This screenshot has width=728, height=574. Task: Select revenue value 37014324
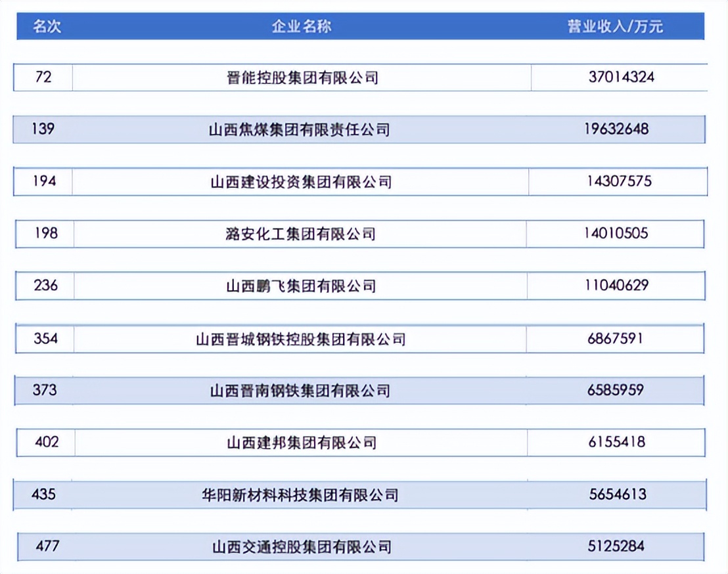coord(620,77)
